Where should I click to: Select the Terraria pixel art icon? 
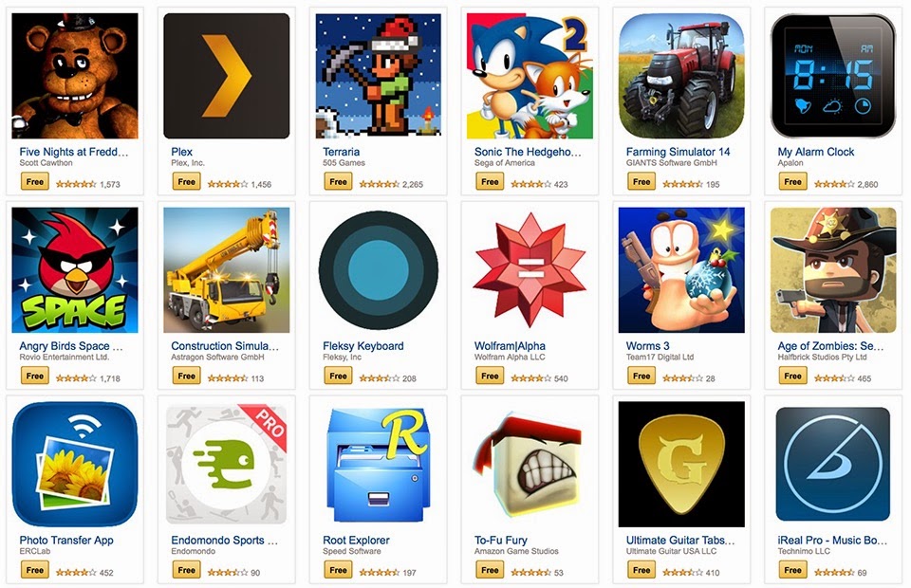point(379,76)
